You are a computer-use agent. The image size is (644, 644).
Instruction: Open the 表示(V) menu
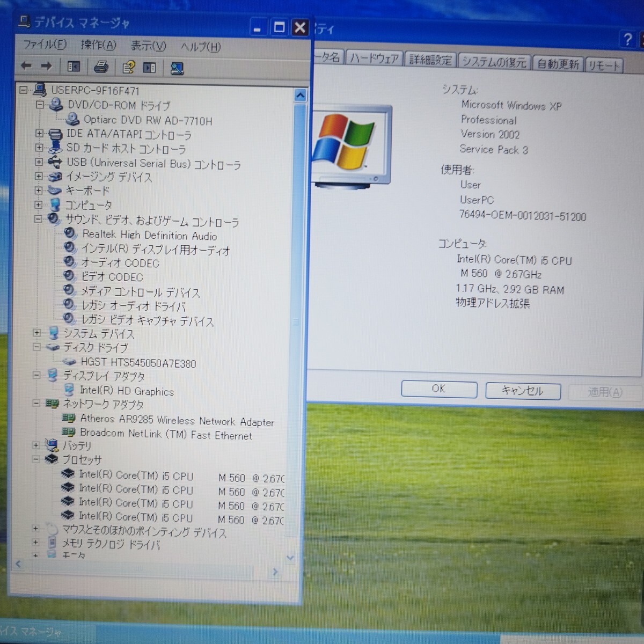pyautogui.click(x=148, y=46)
